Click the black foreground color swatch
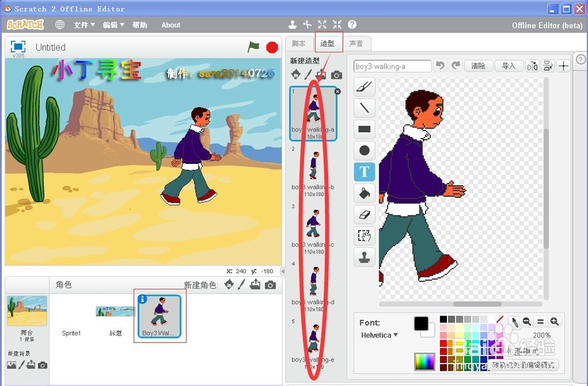 pyautogui.click(x=421, y=323)
